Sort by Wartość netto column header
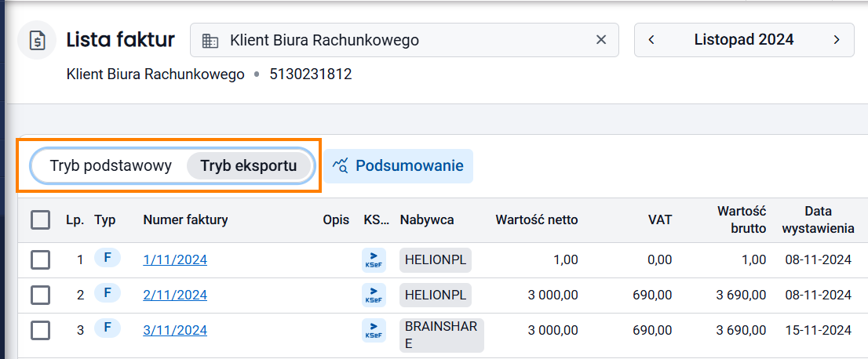The height and width of the screenshot is (359, 868). coord(537,220)
